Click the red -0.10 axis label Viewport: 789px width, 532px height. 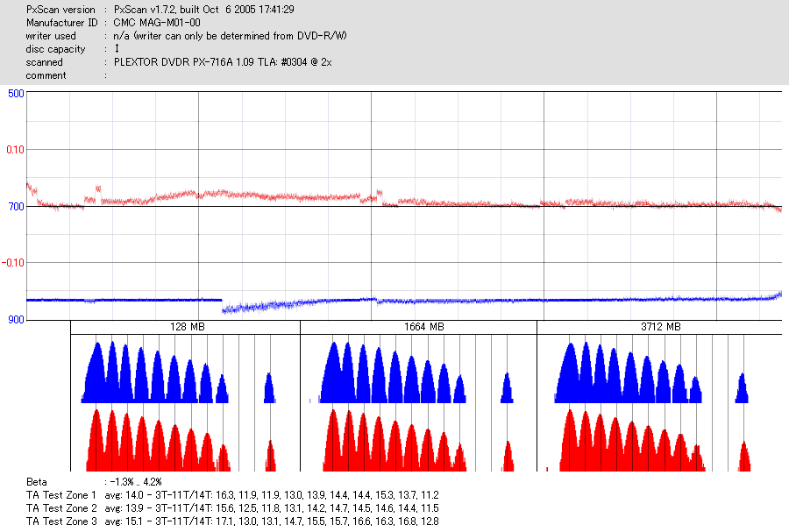pos(13,263)
